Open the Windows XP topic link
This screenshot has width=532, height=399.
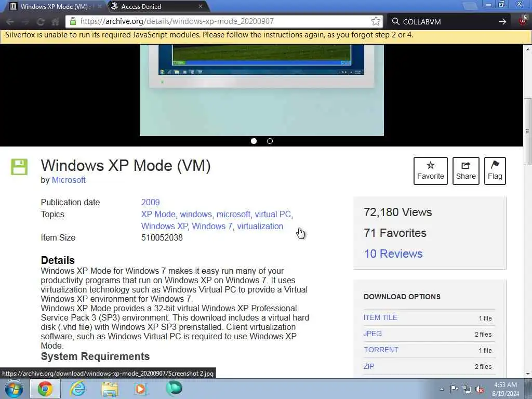pos(164,227)
